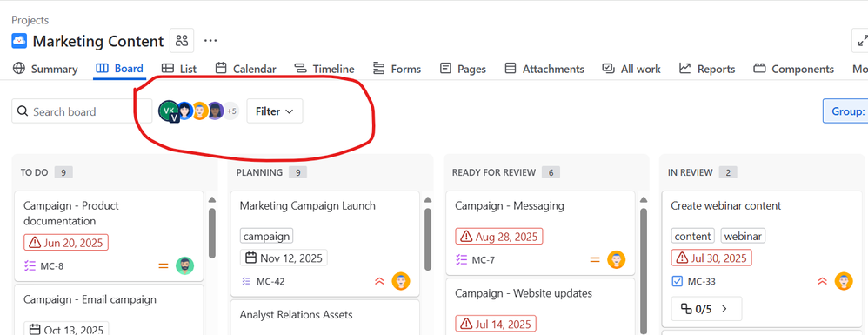The width and height of the screenshot is (868, 335).
Task: Click the campaign label tag
Action: point(266,236)
